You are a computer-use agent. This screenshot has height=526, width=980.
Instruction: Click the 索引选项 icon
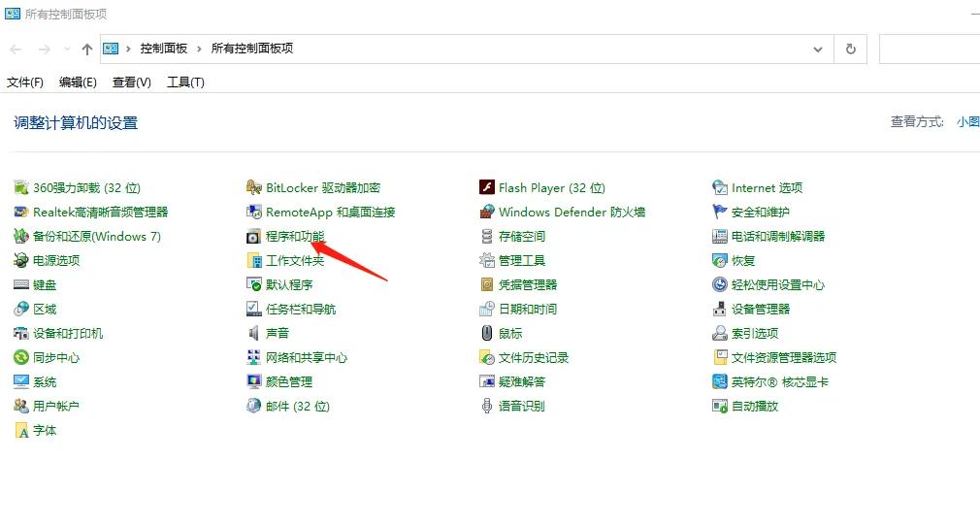(720, 334)
